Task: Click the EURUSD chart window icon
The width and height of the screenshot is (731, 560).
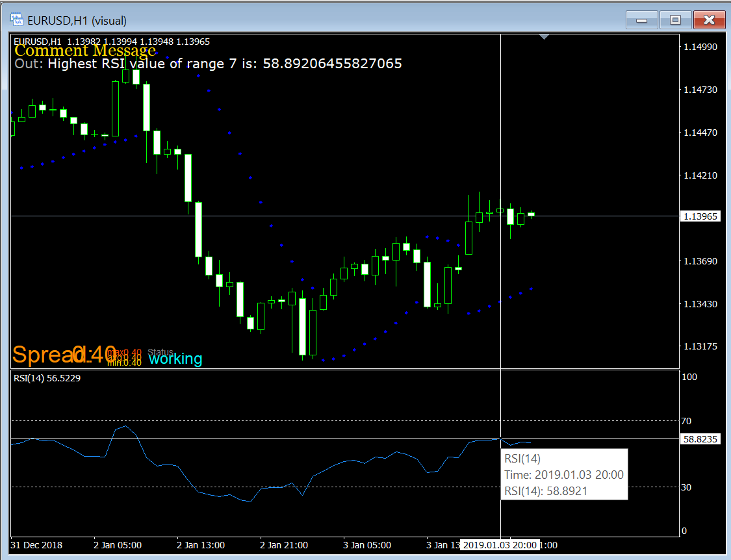Action: [16, 19]
